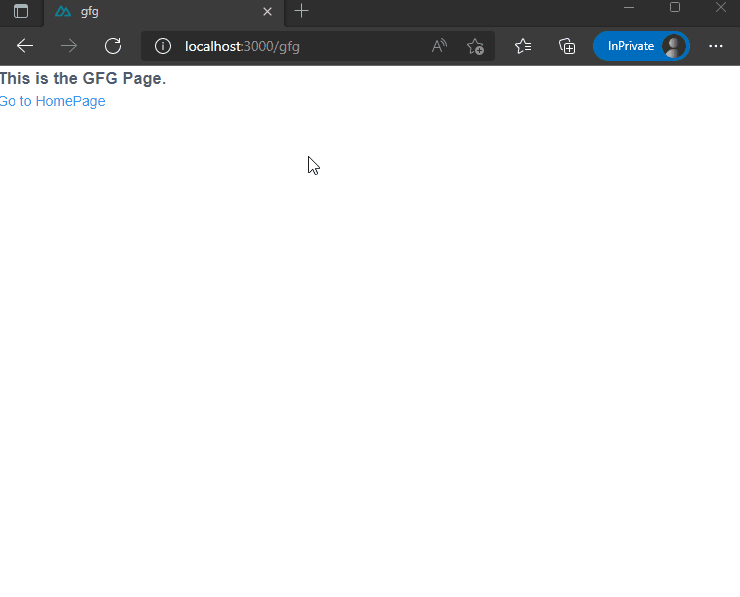Open a new tab with plus button
This screenshot has width=740, height=597.
pyautogui.click(x=301, y=11)
